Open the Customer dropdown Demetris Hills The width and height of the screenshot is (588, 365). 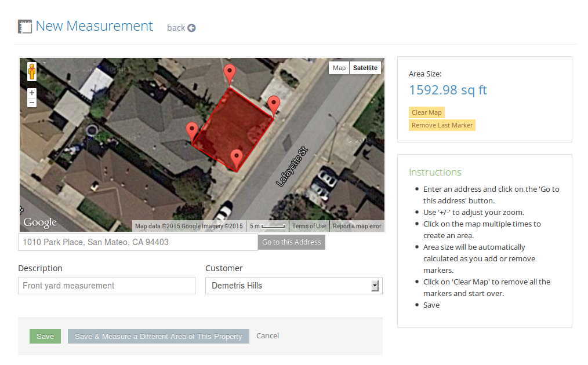coord(293,286)
